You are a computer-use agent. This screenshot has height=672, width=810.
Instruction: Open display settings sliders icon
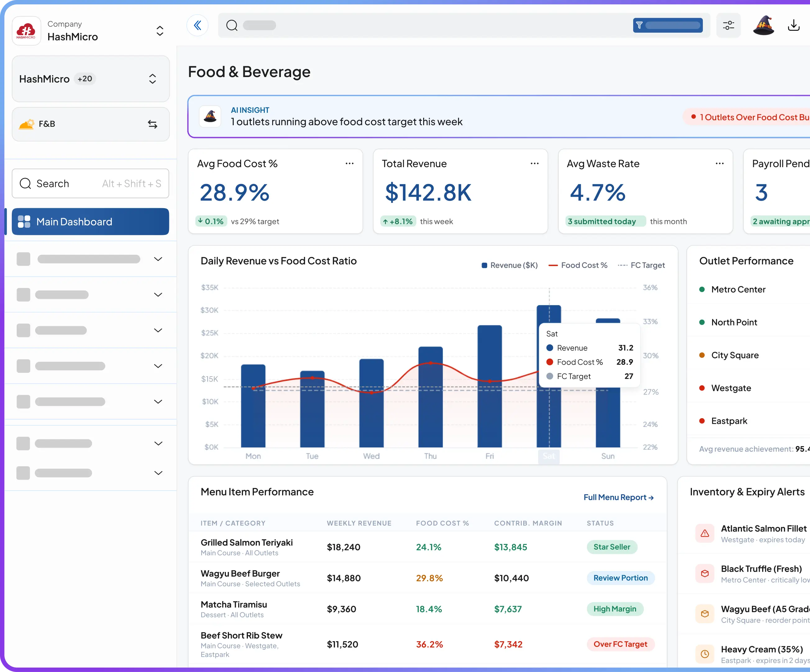click(x=728, y=25)
